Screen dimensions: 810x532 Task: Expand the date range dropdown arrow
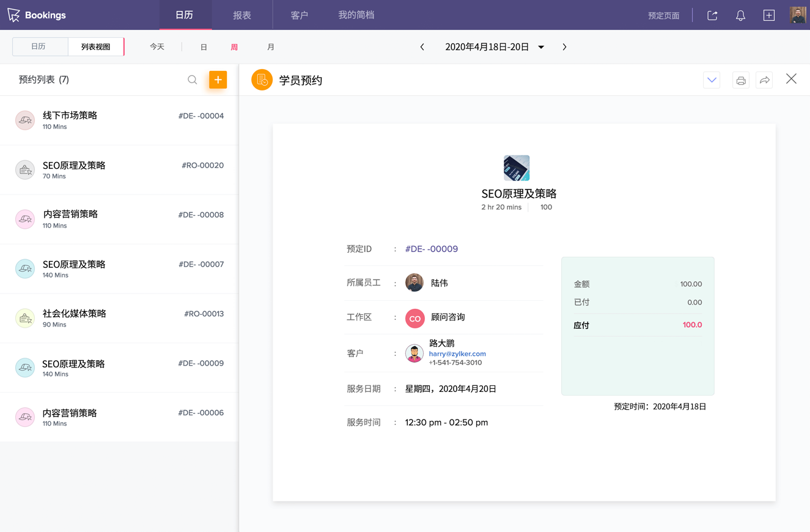(541, 47)
